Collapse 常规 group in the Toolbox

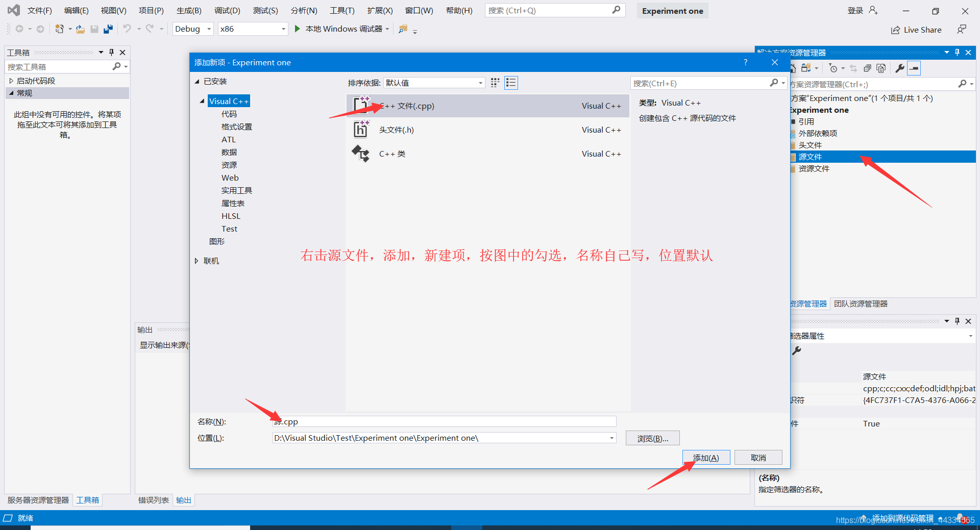click(11, 93)
